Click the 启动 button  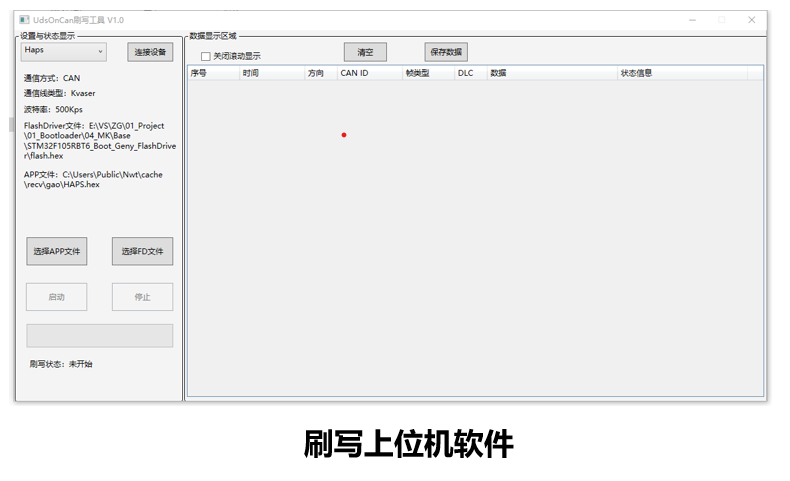pyautogui.click(x=56, y=297)
